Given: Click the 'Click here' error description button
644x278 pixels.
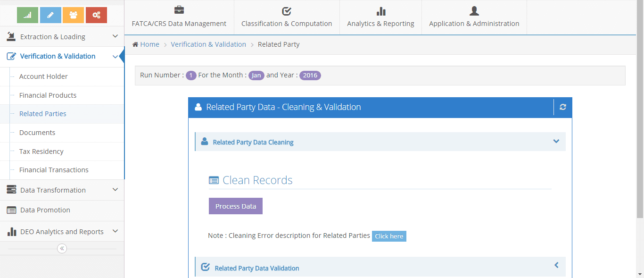Looking at the screenshot, I should pos(389,236).
